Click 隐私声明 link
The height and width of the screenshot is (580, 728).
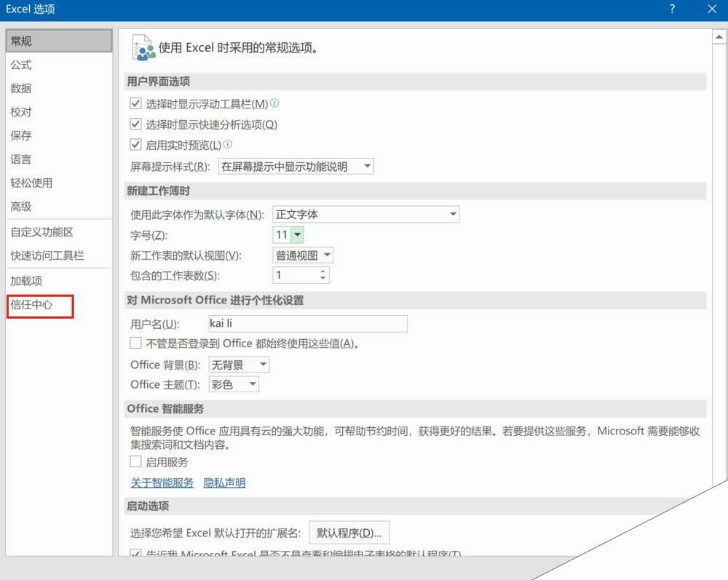coord(224,482)
